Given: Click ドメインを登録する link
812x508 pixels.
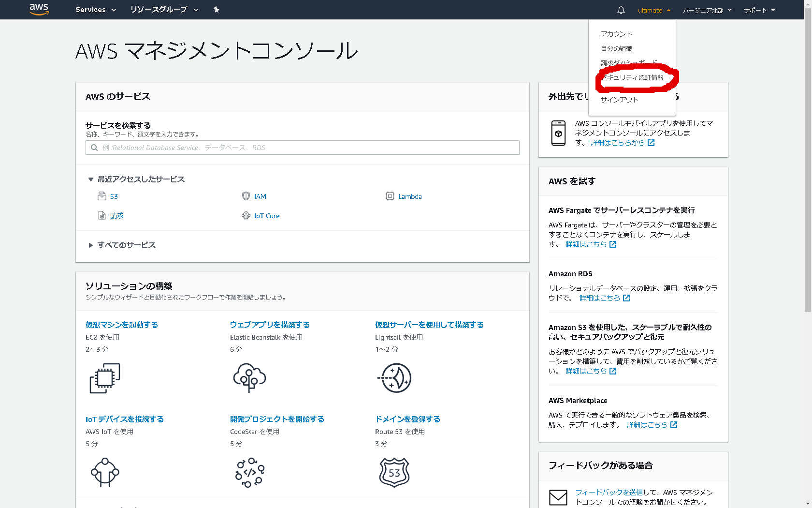Looking at the screenshot, I should (407, 419).
